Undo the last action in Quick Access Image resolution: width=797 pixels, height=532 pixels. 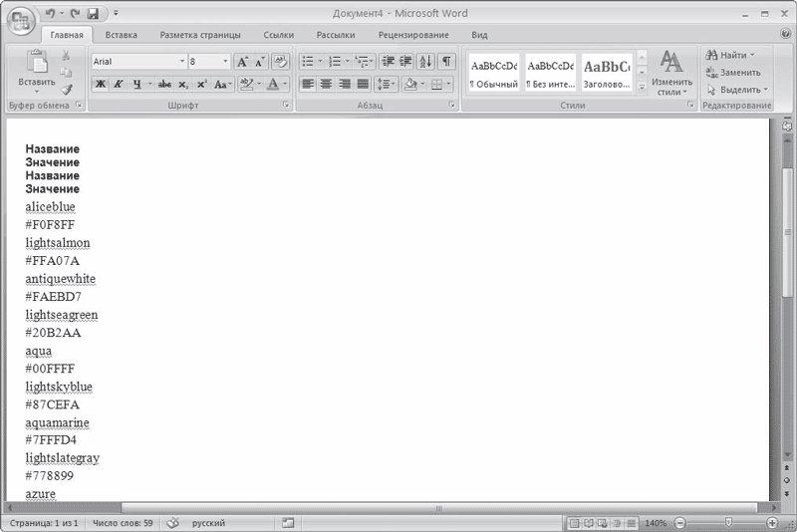pyautogui.click(x=50, y=13)
